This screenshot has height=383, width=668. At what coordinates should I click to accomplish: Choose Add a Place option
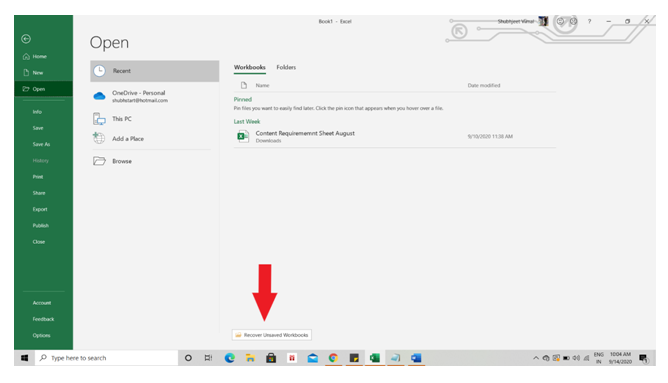pos(154,139)
